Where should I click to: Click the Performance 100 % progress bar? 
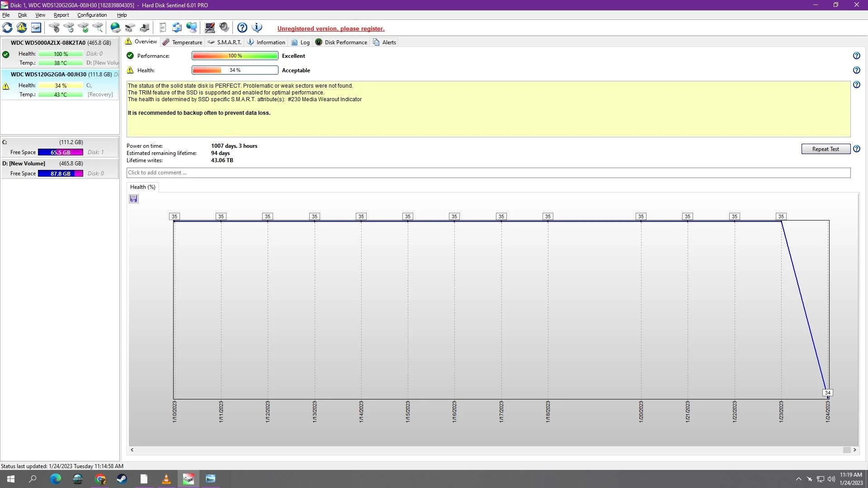(x=235, y=56)
